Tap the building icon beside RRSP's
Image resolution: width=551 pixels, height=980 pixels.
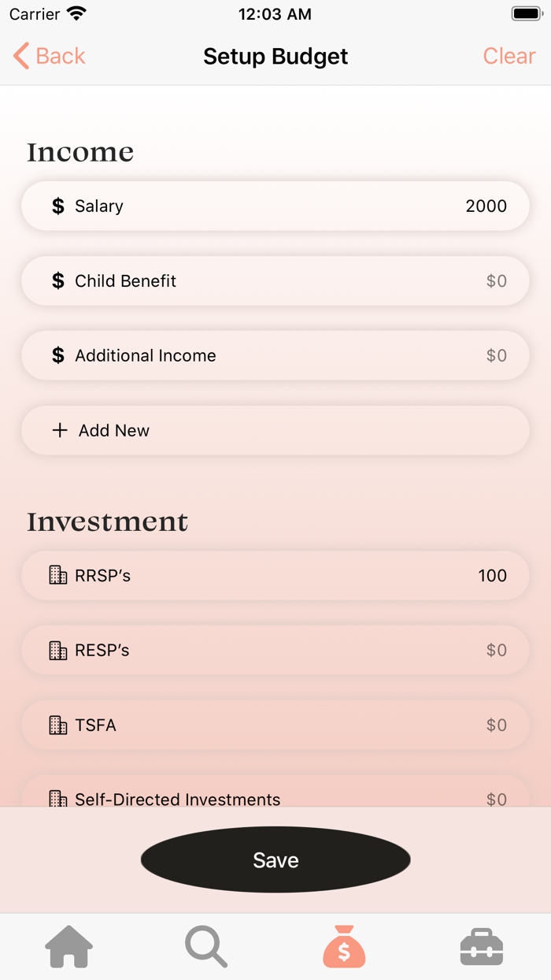pyautogui.click(x=58, y=576)
